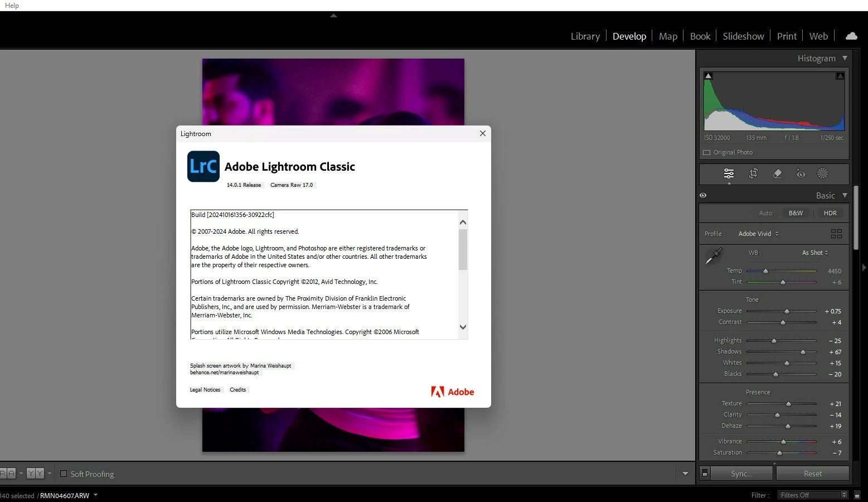Enable the Original Photo checkbox
This screenshot has width=868, height=502.
coord(706,152)
